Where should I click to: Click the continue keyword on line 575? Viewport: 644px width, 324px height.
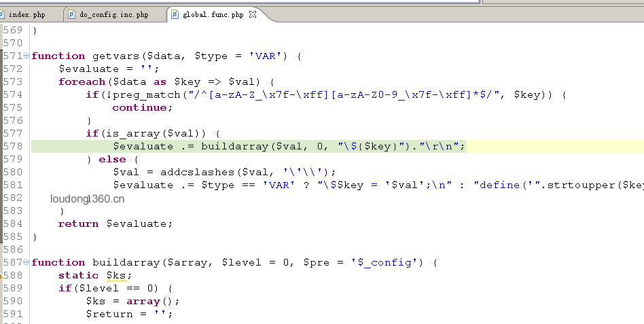(x=140, y=107)
